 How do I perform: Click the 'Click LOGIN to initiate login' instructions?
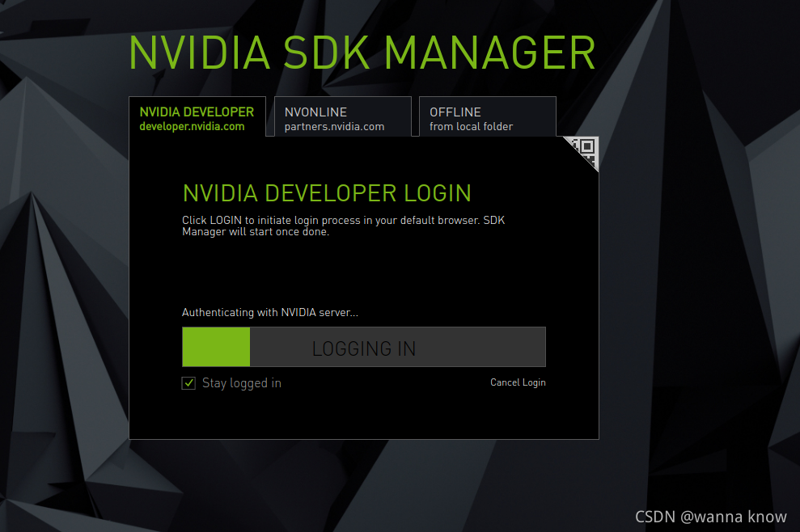click(x=343, y=226)
